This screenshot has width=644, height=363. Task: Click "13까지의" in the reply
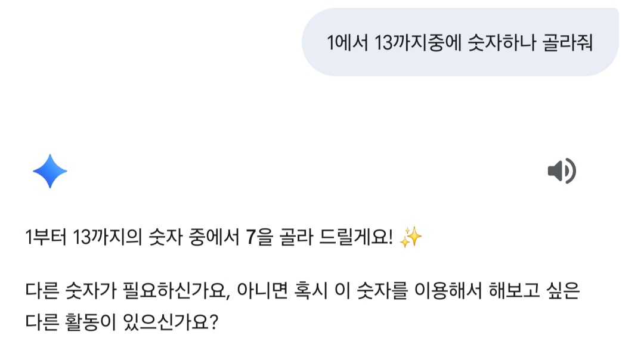coord(107,238)
